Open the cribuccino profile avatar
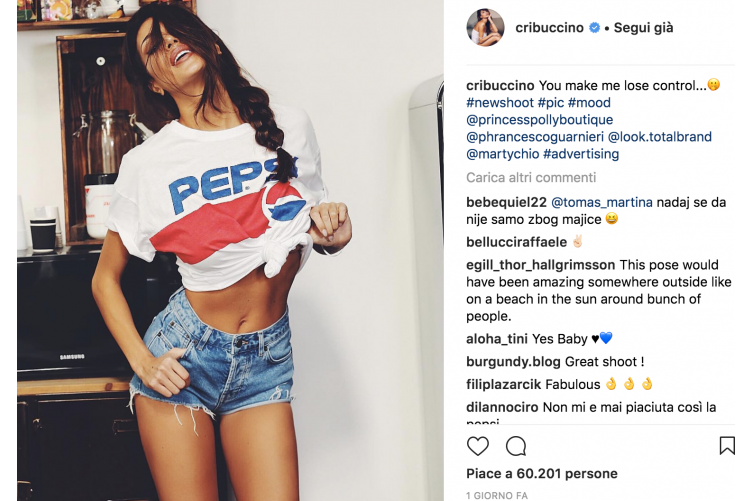 coord(486,27)
